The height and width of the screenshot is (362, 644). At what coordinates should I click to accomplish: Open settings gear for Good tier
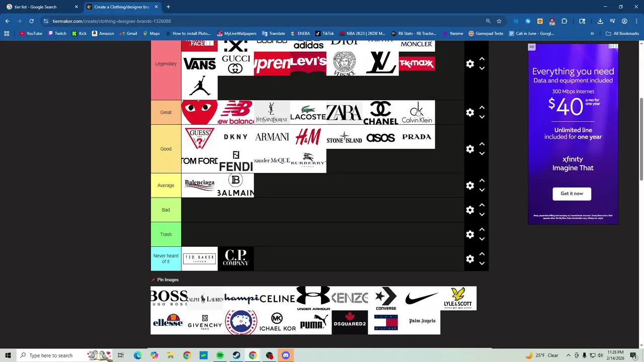(470, 149)
